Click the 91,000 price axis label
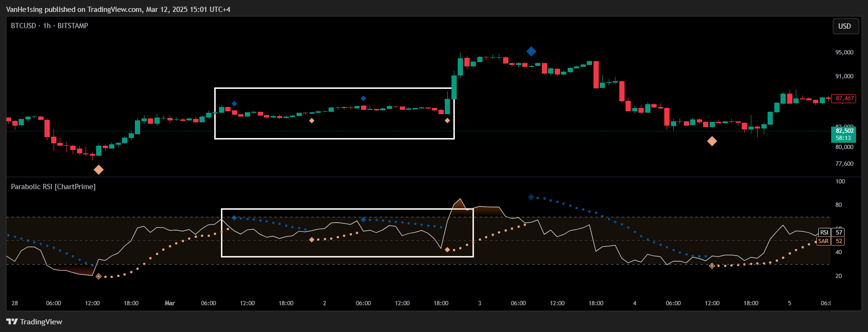The image size is (868, 332). click(844, 76)
